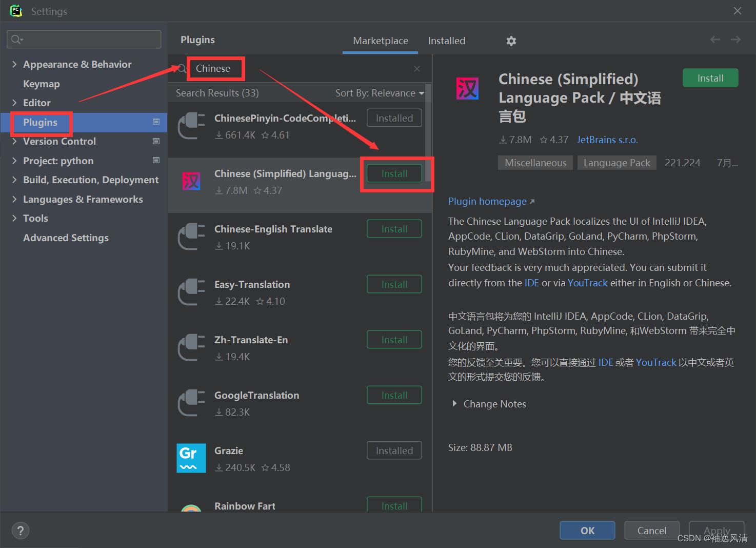Select Keymap in settings tree
The image size is (756, 548).
click(x=42, y=84)
